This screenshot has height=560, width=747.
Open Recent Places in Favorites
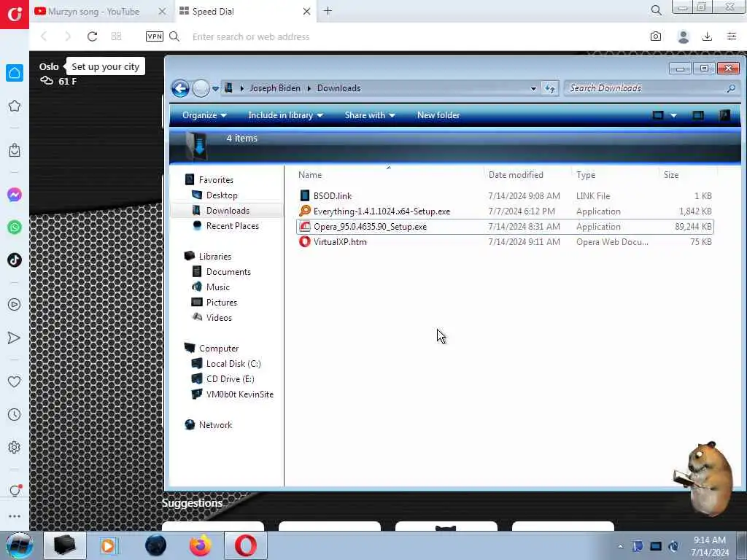coord(233,226)
